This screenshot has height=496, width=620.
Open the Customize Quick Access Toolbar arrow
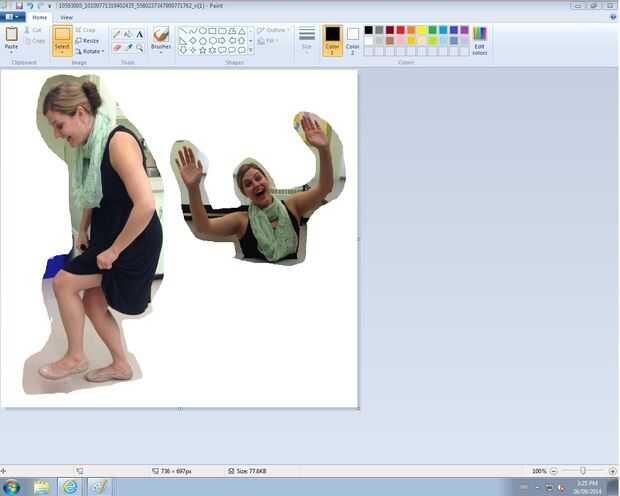50,6
